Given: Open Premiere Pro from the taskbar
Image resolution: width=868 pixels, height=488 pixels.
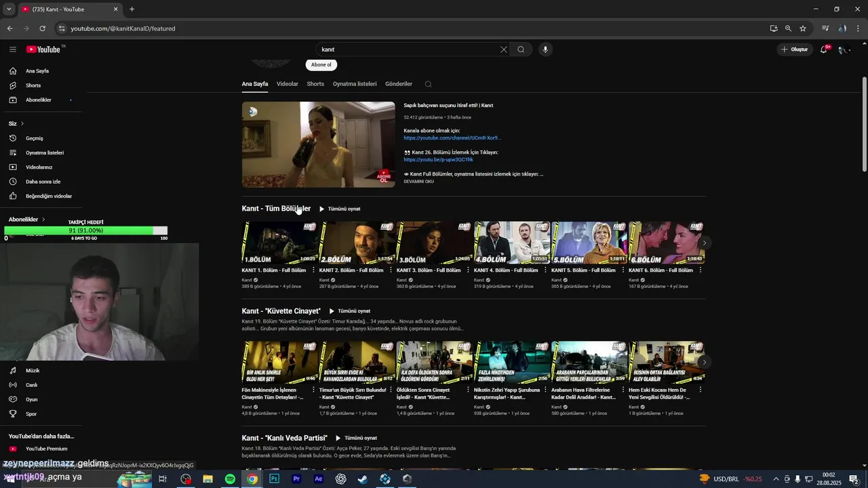Looking at the screenshot, I should (x=296, y=479).
